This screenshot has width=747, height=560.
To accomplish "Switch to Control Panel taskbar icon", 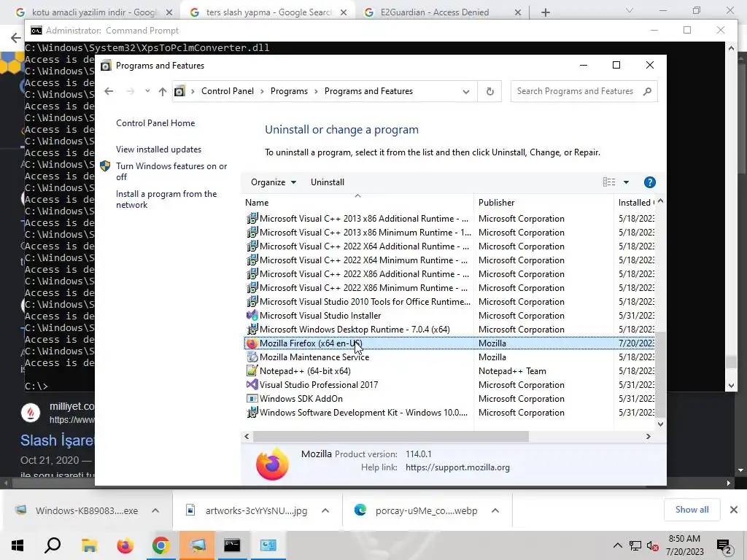I will pos(268,545).
